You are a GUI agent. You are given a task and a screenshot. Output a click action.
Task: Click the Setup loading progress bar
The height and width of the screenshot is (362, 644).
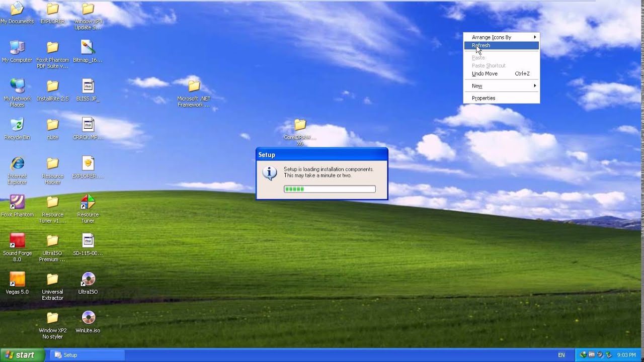tap(330, 189)
